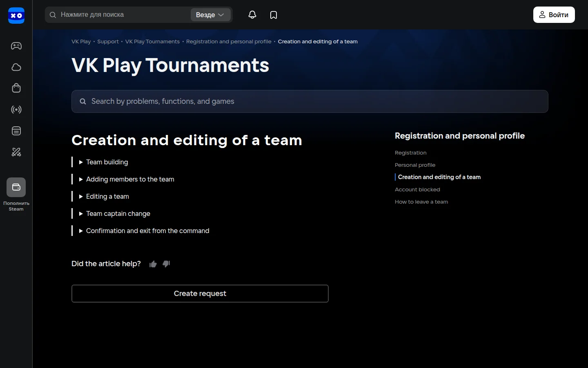Open notifications bell icon
588x368 pixels.
[x=252, y=15]
